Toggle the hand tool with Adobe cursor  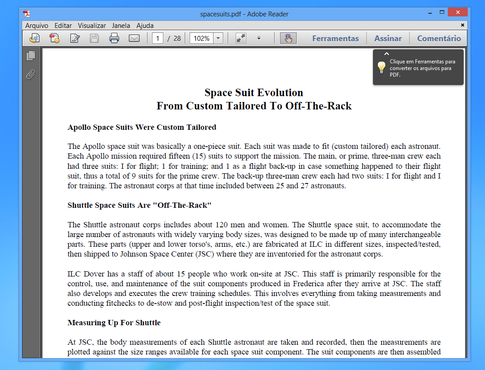288,38
